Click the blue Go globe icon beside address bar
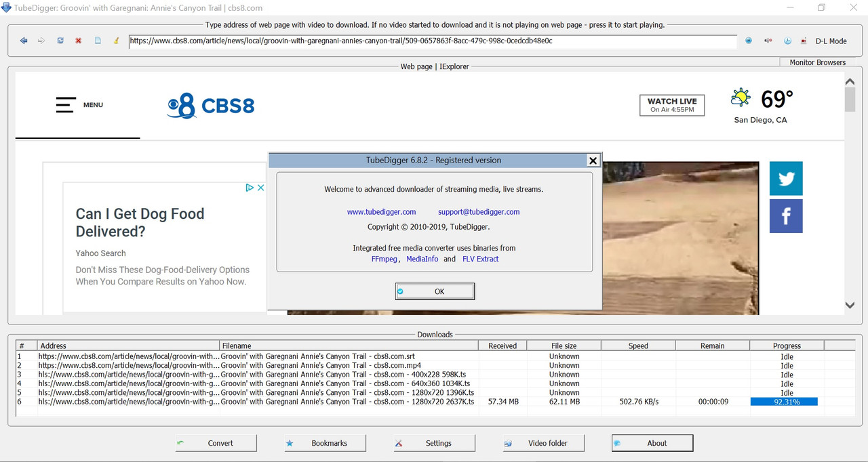Viewport: 868px width, 462px height. (x=749, y=41)
